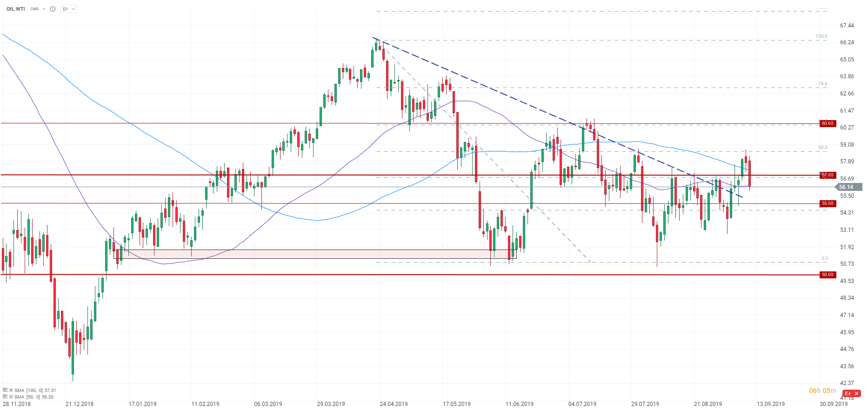
Task: Select the 55.00 price level label
Action: click(828, 203)
